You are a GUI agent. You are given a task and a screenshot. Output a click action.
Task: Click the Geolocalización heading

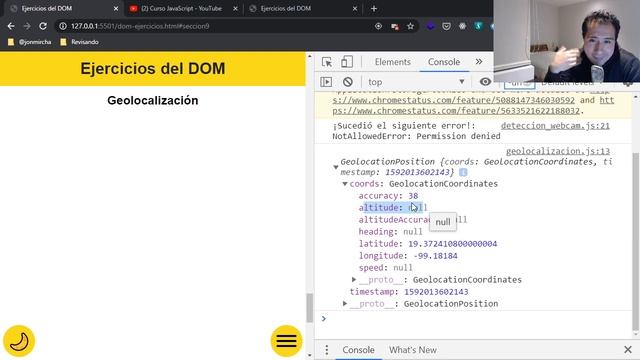point(153,100)
